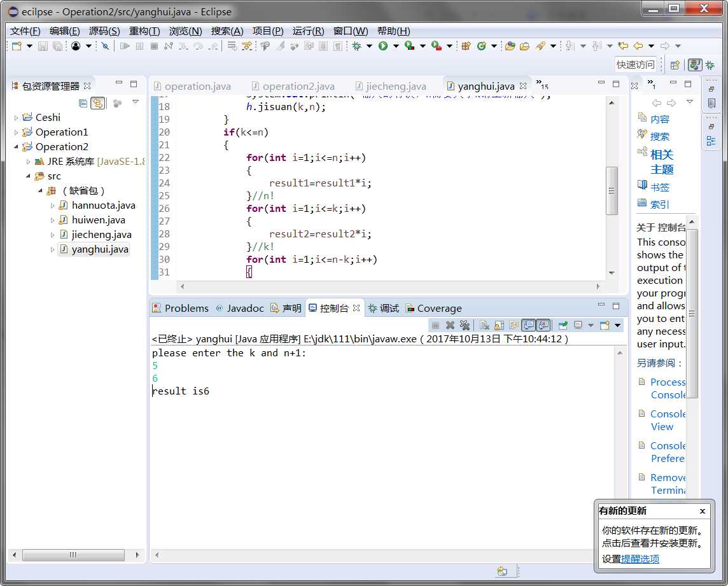Image resolution: width=728 pixels, height=586 pixels.
Task: Click the 搜索 link in help panel
Action: [x=659, y=137]
